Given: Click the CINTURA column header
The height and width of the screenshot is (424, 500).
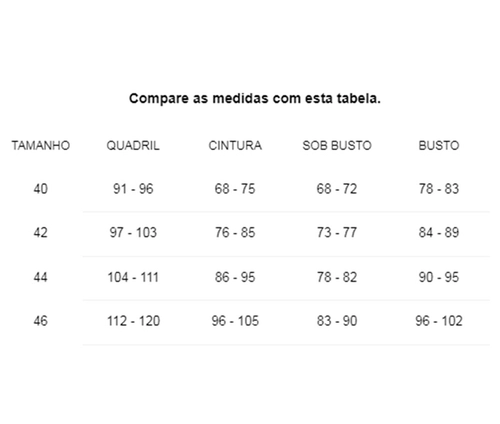Looking at the screenshot, I should click(x=235, y=146).
